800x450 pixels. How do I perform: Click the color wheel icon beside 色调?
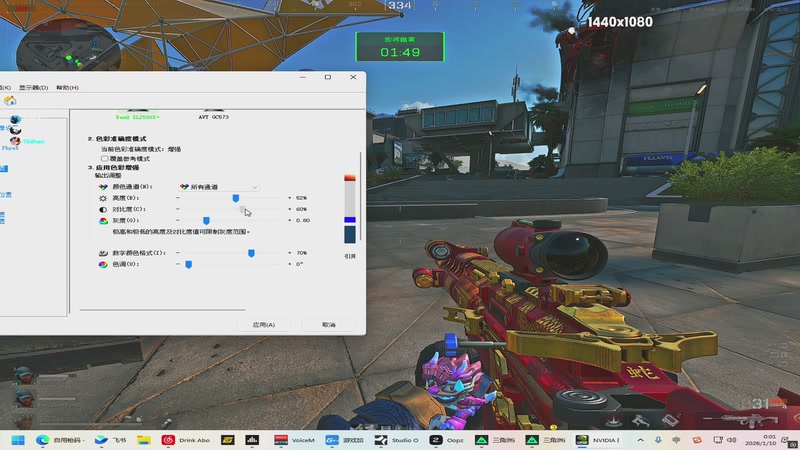pyautogui.click(x=103, y=264)
